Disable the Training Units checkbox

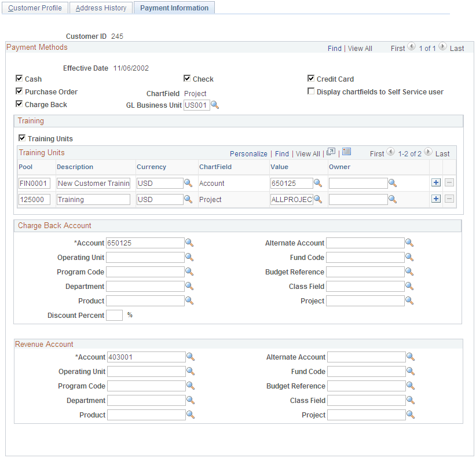22,138
